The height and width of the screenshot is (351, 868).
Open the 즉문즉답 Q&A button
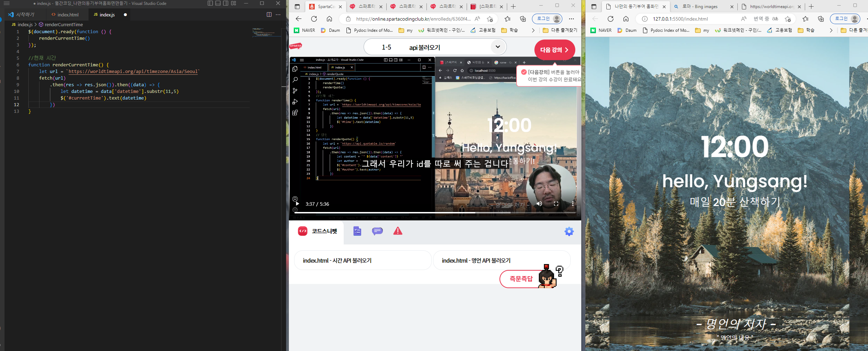click(x=521, y=279)
